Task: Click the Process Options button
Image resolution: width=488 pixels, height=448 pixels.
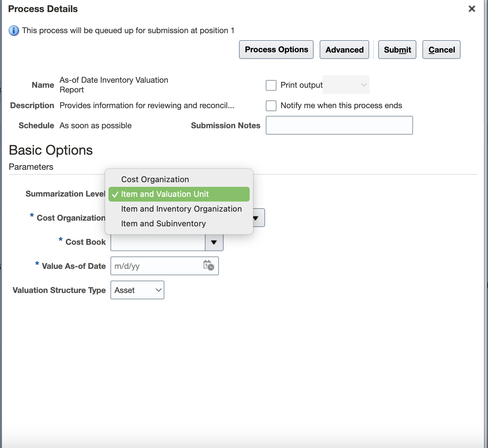Action: [276, 50]
